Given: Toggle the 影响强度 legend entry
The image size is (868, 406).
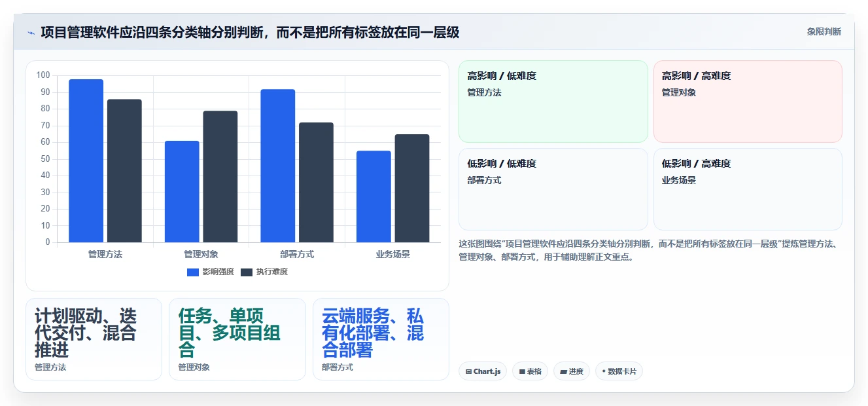Looking at the screenshot, I should 210,272.
